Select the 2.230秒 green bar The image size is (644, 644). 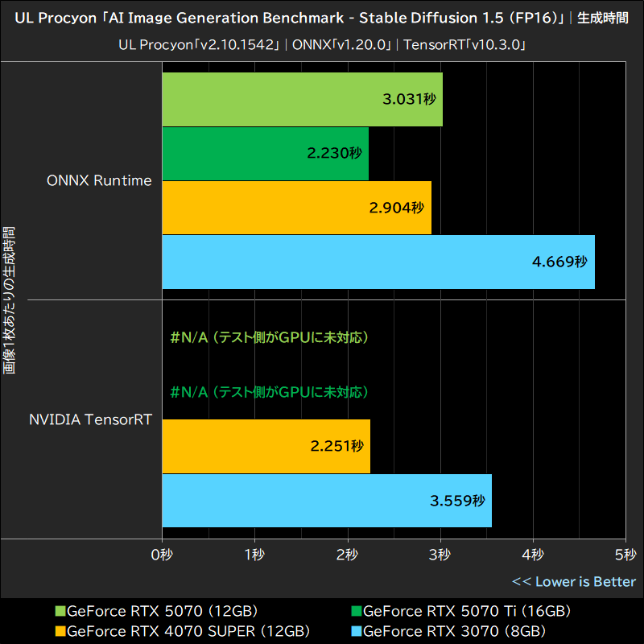pyautogui.click(x=266, y=153)
